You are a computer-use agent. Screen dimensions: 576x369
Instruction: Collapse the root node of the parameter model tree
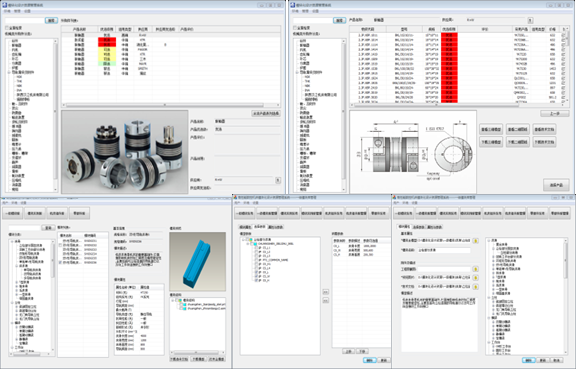coord(242,239)
